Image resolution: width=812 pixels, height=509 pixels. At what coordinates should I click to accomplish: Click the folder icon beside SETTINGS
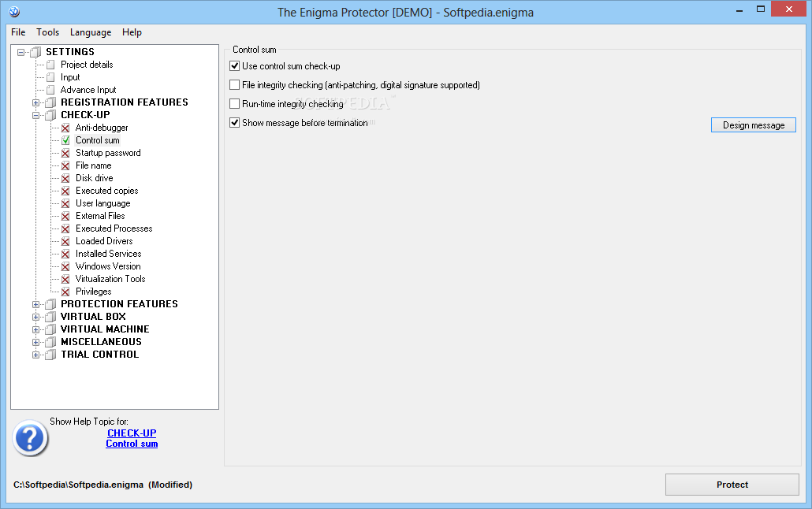tap(35, 52)
